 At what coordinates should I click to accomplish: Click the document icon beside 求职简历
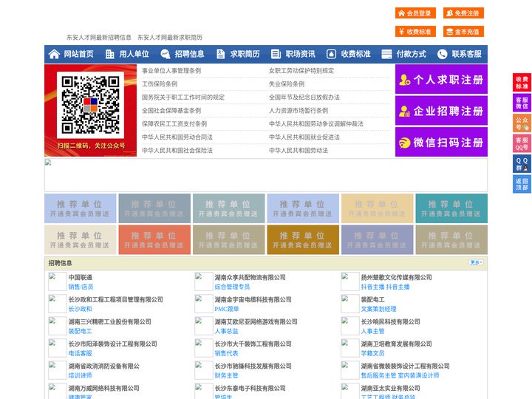coord(220,54)
